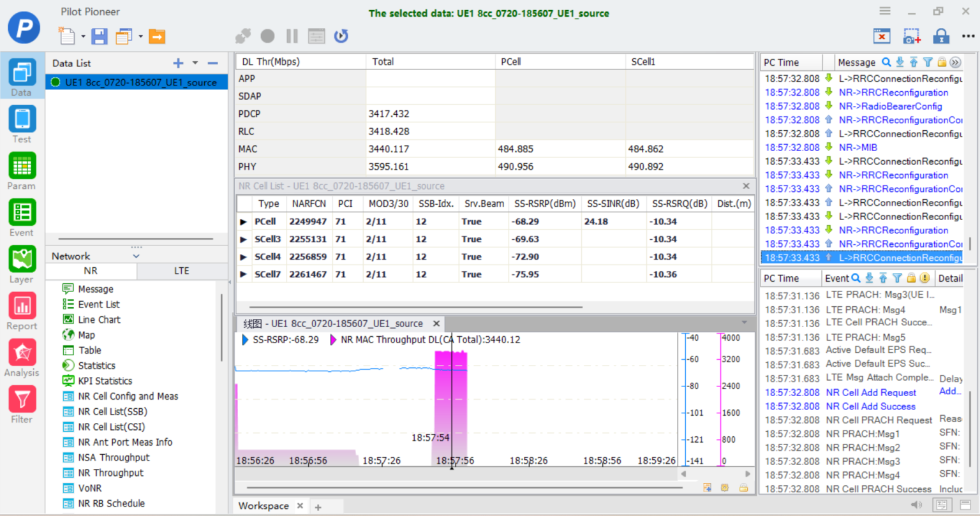The image size is (980, 516).
Task: Open NR Throughput from the list
Action: point(111,473)
